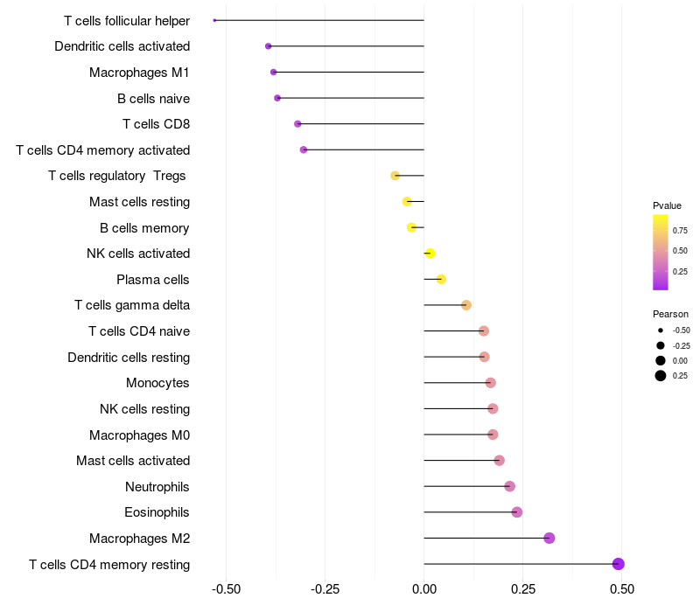The height and width of the screenshot is (612, 700).
Task: Click the smallest Pearson legend dot
Action: coord(661,330)
